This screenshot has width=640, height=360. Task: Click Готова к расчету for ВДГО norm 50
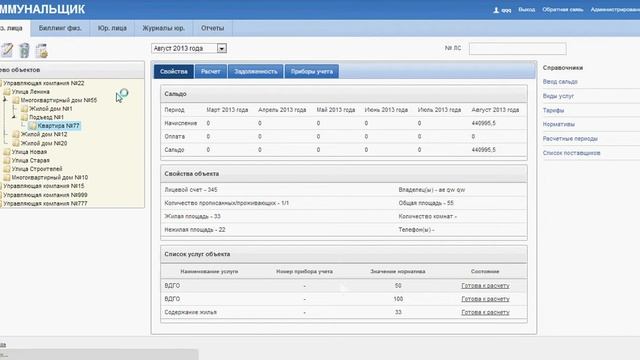pos(485,286)
